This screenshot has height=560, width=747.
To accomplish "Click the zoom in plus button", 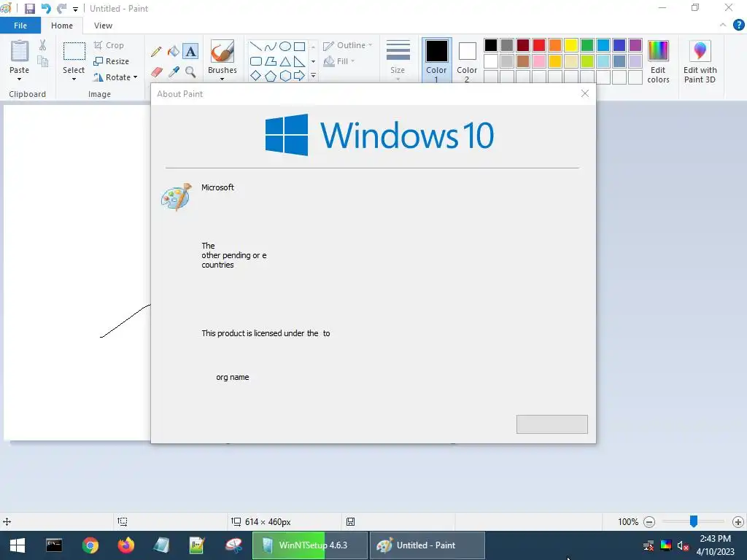I will [738, 522].
